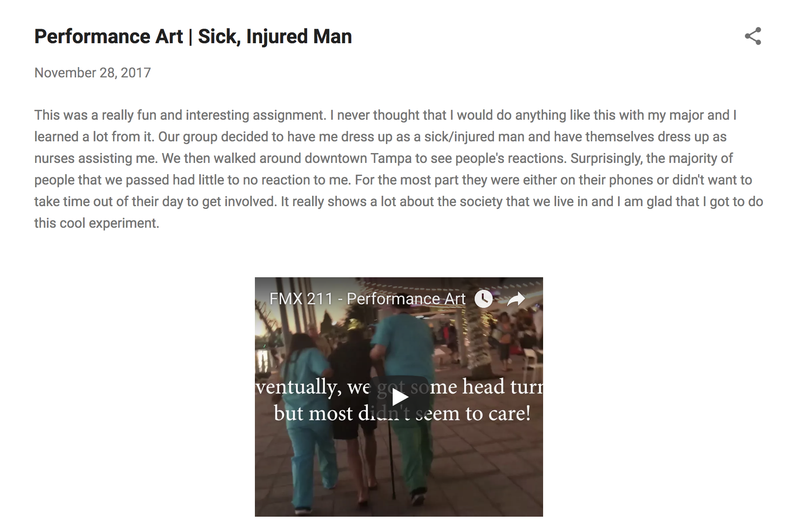Viewport: 798px width, 532px height.
Task: Play the FMX 211 video
Action: (399, 397)
